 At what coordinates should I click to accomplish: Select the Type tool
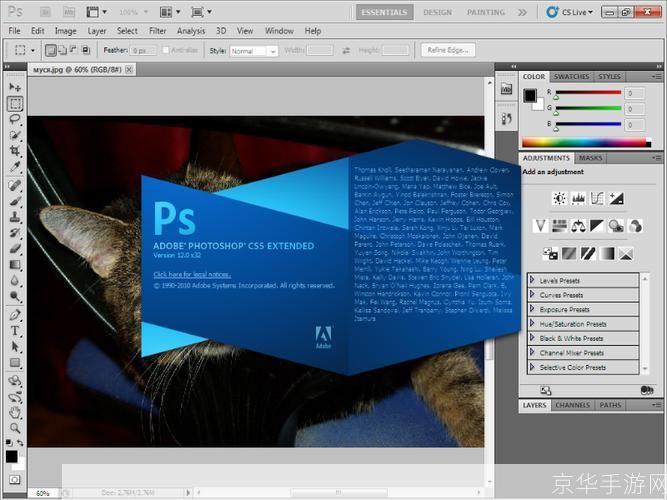point(15,331)
